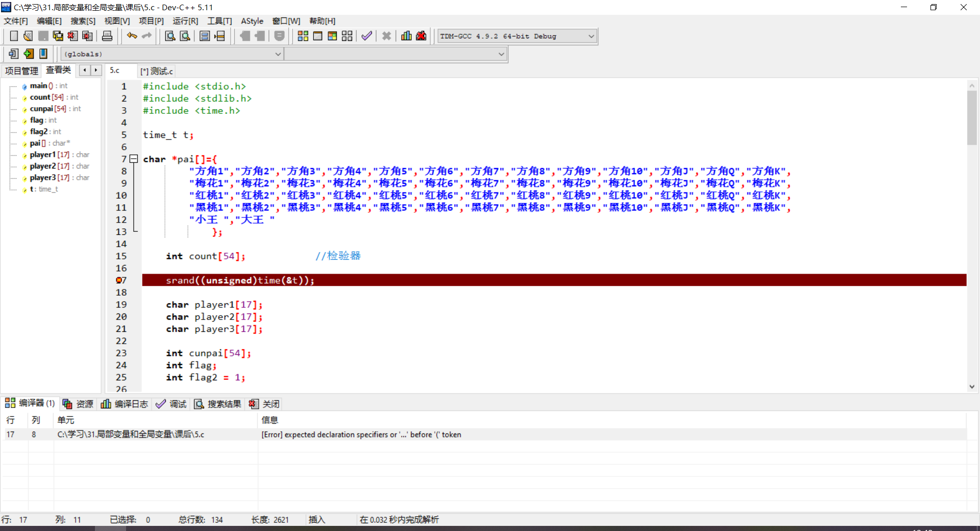Open the AStyle menu
The image size is (980, 531).
[252, 21]
